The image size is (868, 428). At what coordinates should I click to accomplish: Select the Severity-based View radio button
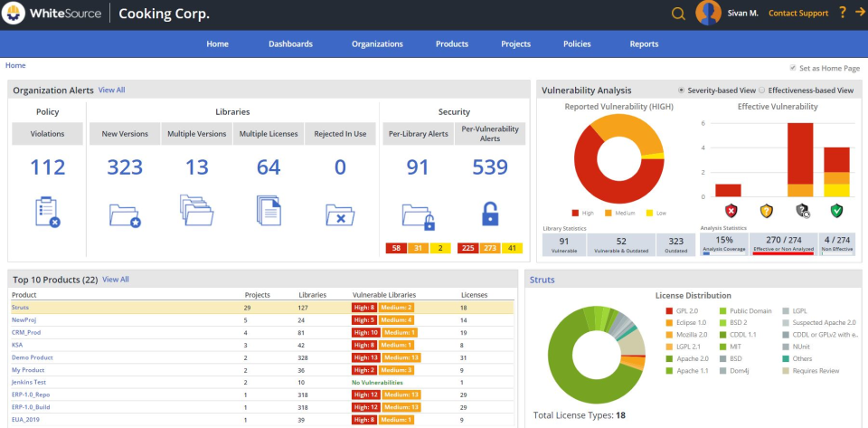click(x=681, y=90)
